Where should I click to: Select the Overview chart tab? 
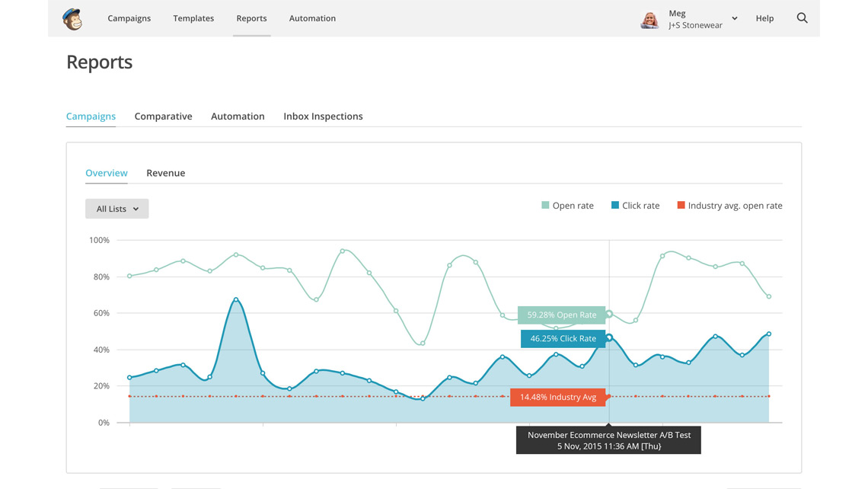(107, 173)
